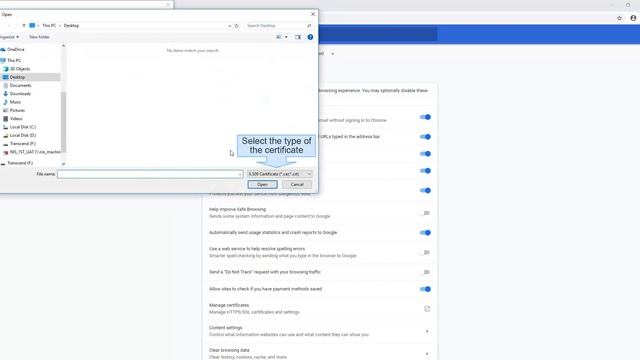Click the Open button in the dialog
This screenshot has height=360, width=640.
[262, 184]
